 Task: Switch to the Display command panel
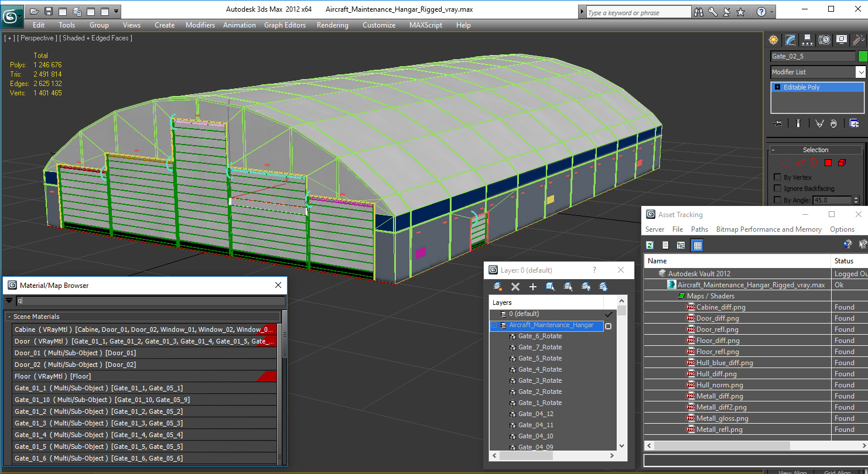842,40
